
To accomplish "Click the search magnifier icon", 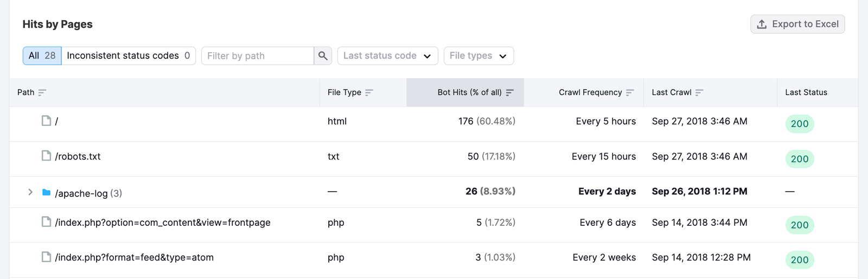I will tap(323, 56).
